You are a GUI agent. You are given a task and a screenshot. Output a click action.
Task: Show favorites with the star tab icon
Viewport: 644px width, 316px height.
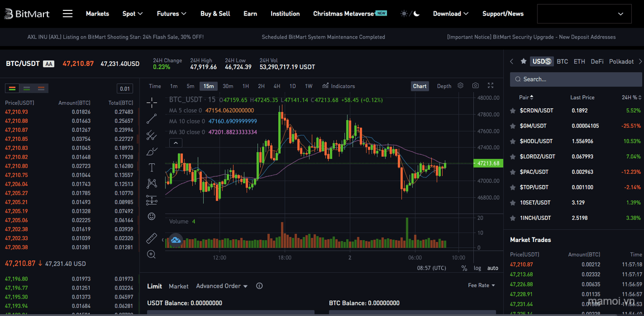point(523,62)
